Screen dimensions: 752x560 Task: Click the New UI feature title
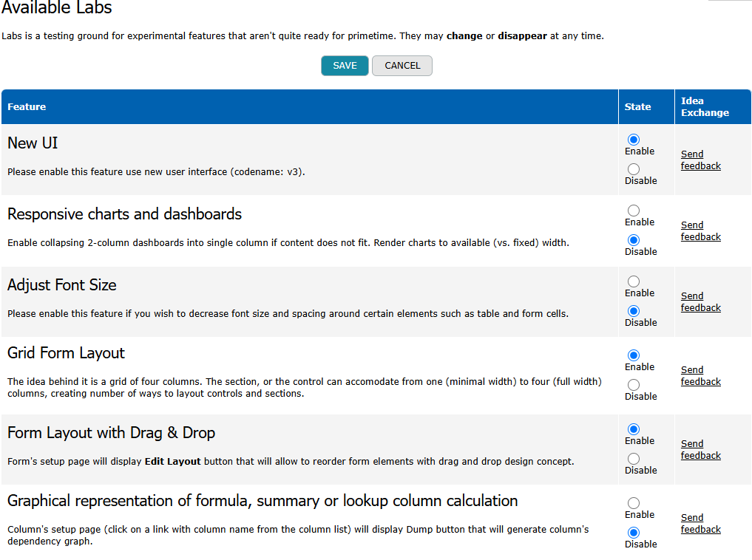click(33, 143)
